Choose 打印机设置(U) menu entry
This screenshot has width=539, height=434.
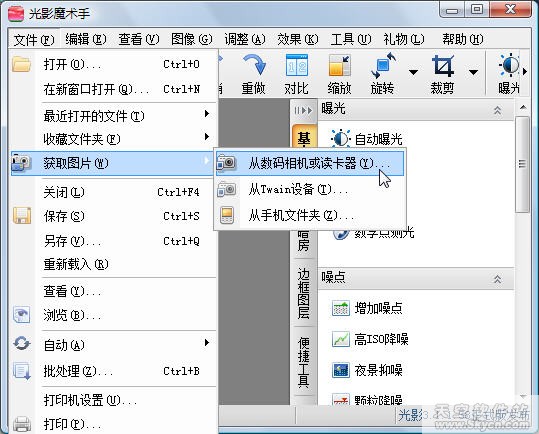coord(113,400)
